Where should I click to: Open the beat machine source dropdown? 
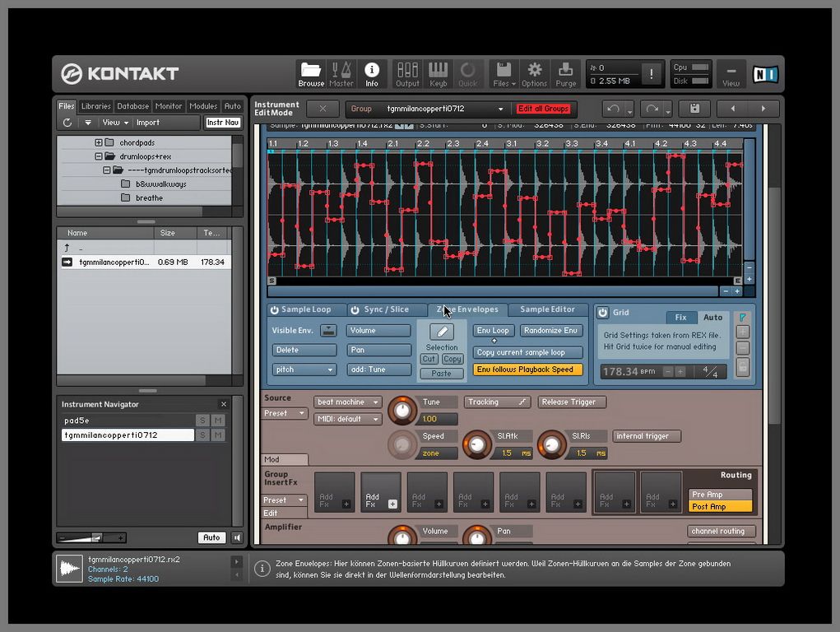pyautogui.click(x=348, y=402)
